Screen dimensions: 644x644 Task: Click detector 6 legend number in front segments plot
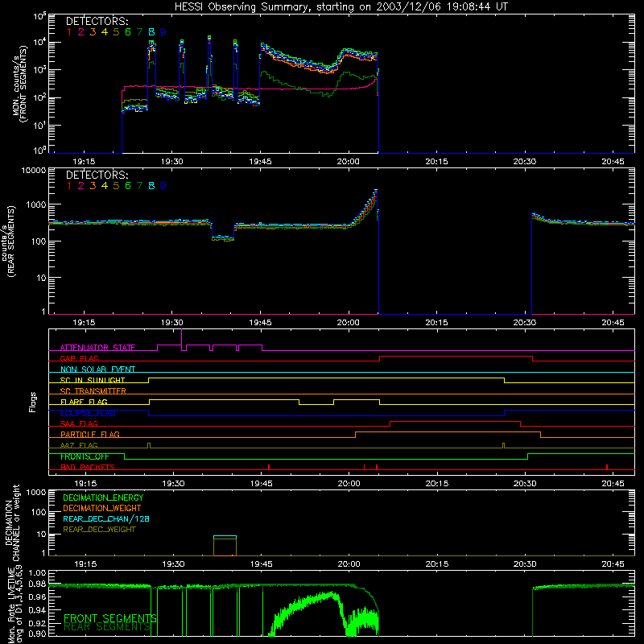pos(128,32)
